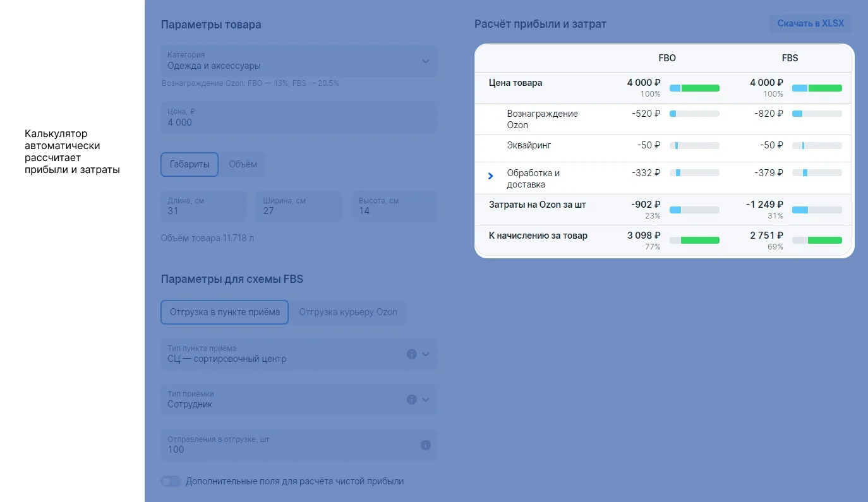This screenshot has height=502, width=868.
Task: Select Отгрузка курьеру Ozon option
Action: (348, 312)
